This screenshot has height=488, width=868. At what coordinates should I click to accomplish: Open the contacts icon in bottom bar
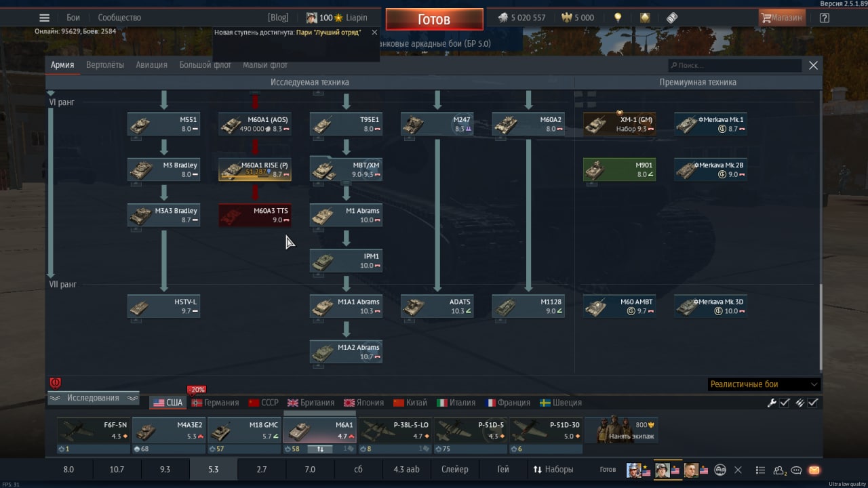[x=780, y=470]
